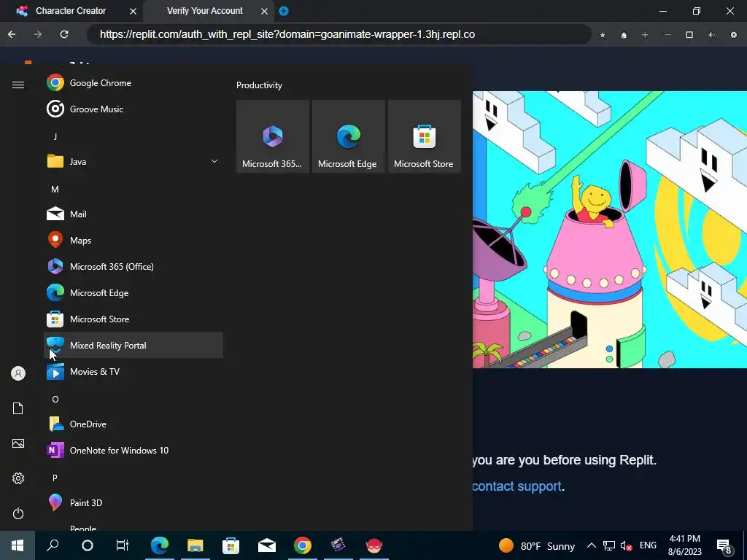Launch Microsoft Edge from the app list
747x560 pixels.
pos(133,293)
